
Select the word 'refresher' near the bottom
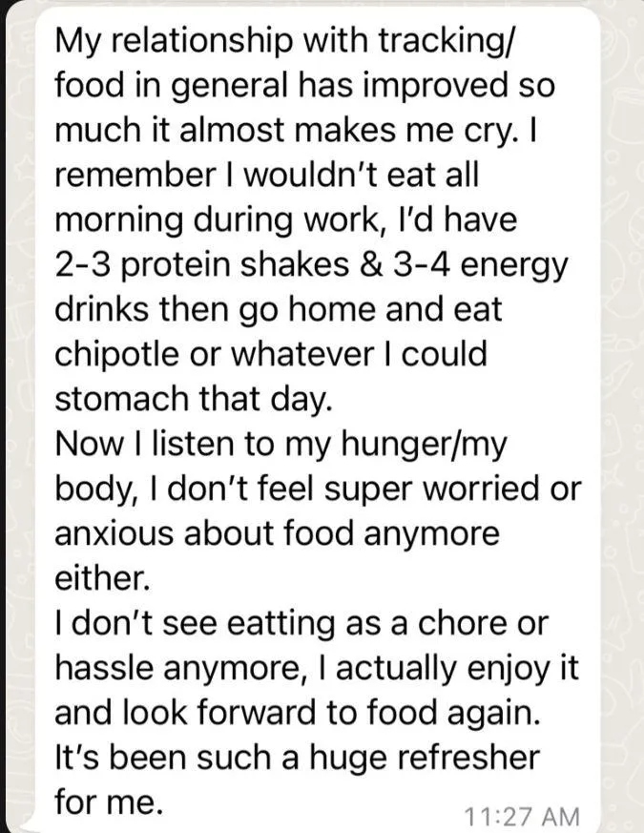[x=470, y=757]
